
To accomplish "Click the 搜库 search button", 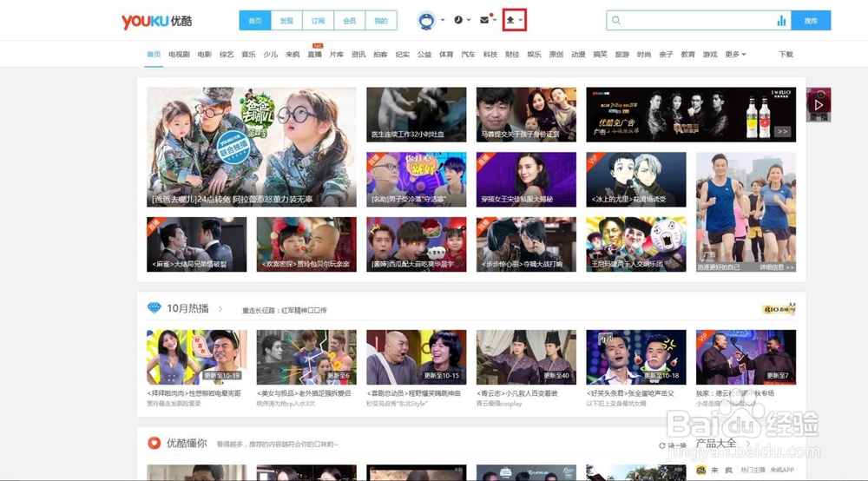I will point(811,21).
